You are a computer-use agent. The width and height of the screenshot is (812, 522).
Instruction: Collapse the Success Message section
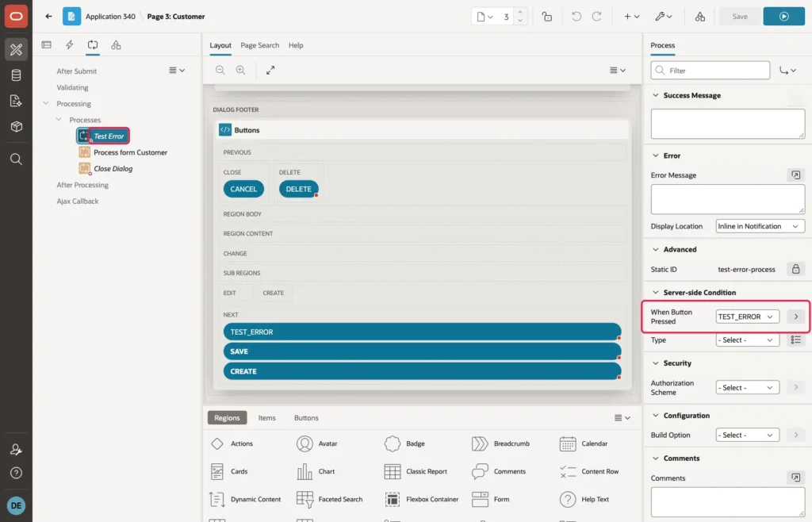tap(656, 95)
